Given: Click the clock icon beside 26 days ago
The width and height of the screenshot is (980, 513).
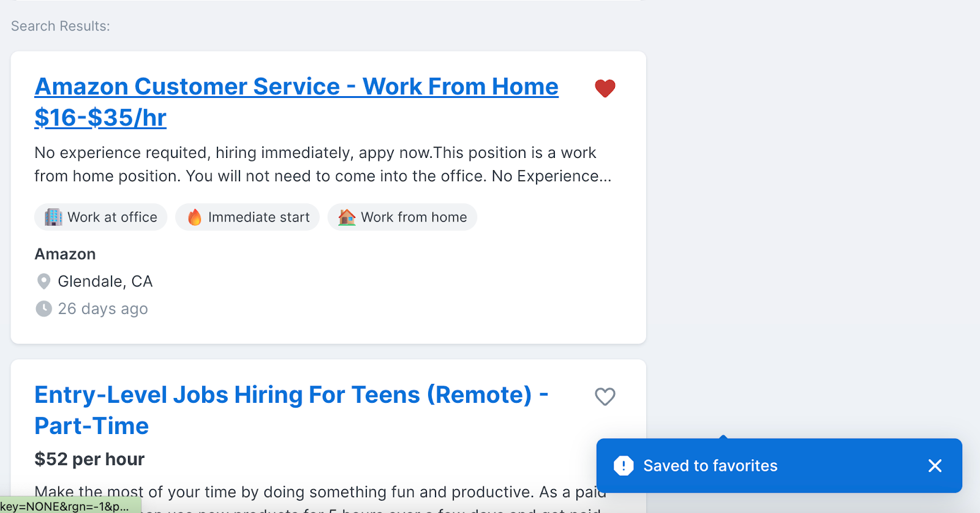Looking at the screenshot, I should [43, 309].
